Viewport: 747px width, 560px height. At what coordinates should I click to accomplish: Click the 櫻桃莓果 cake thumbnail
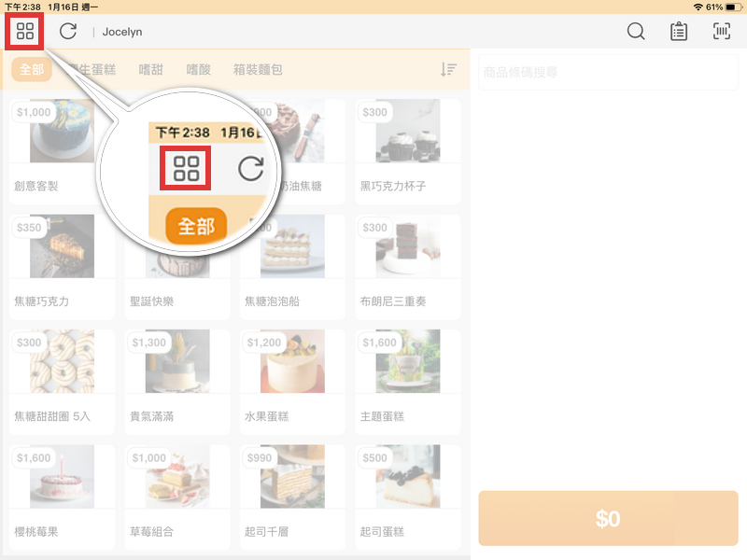coord(62,495)
